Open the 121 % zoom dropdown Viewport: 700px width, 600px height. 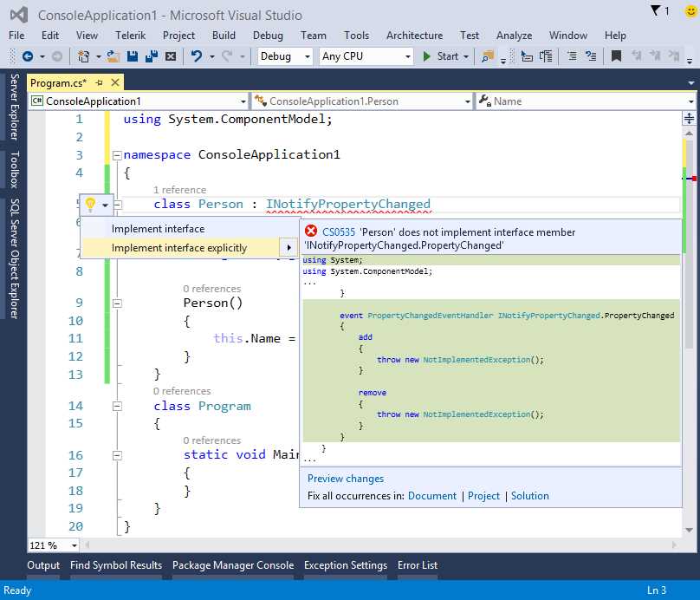tap(74, 545)
